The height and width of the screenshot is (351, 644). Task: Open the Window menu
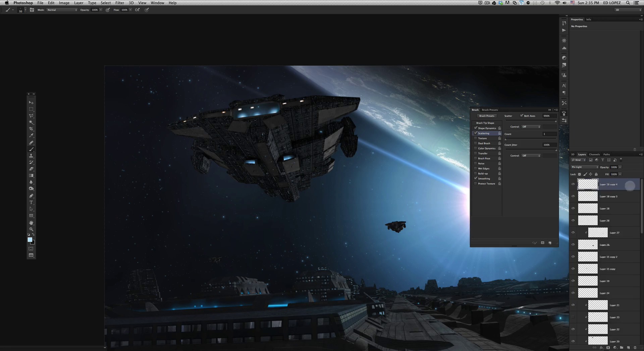(x=157, y=3)
